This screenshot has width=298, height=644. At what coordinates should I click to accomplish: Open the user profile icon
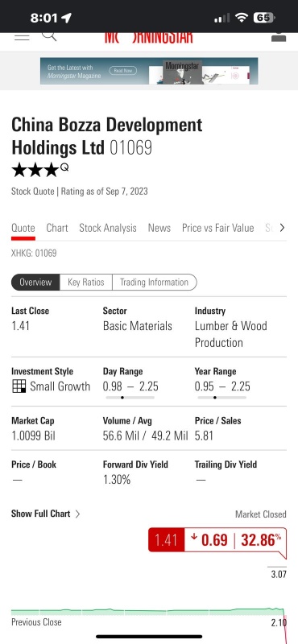click(279, 37)
